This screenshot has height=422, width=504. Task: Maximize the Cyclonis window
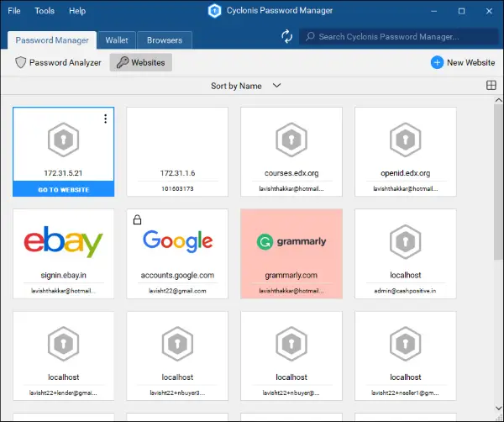coord(461,11)
